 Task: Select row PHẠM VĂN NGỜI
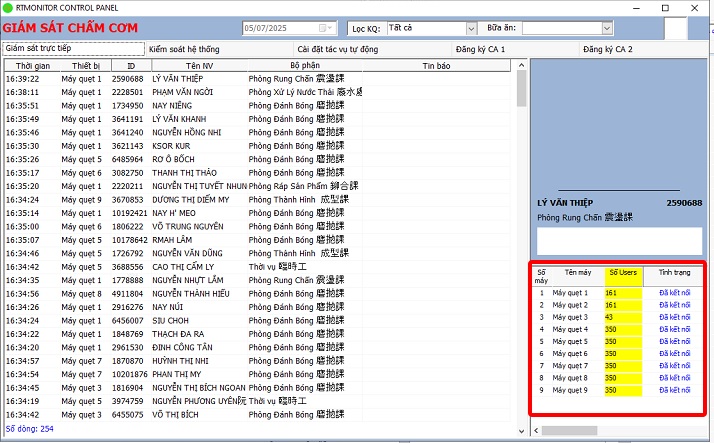tap(258, 92)
